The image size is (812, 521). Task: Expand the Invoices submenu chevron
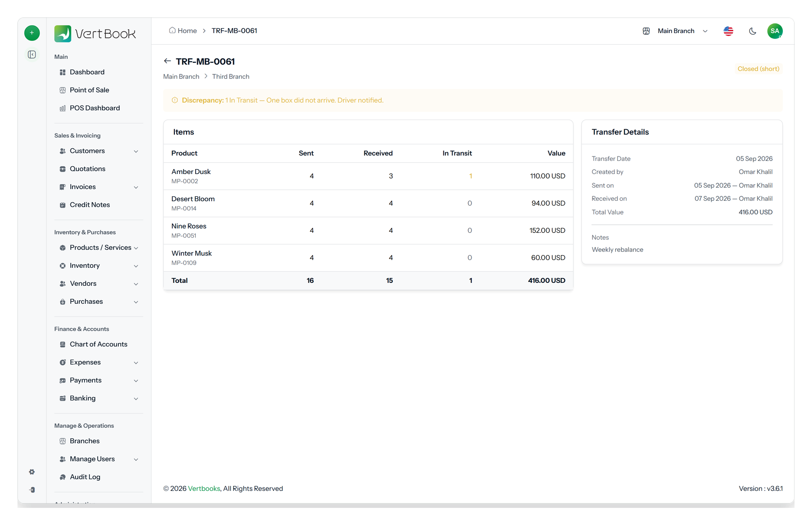pos(136,187)
